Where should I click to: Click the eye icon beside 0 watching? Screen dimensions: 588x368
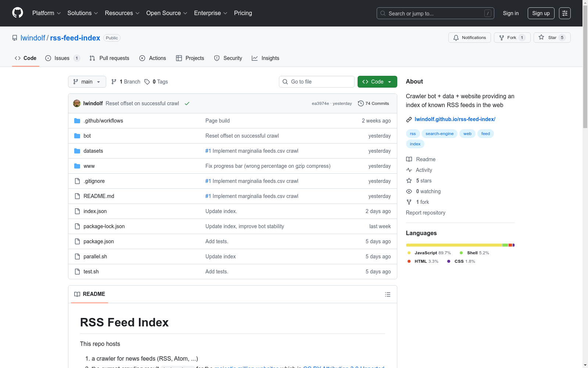click(409, 191)
